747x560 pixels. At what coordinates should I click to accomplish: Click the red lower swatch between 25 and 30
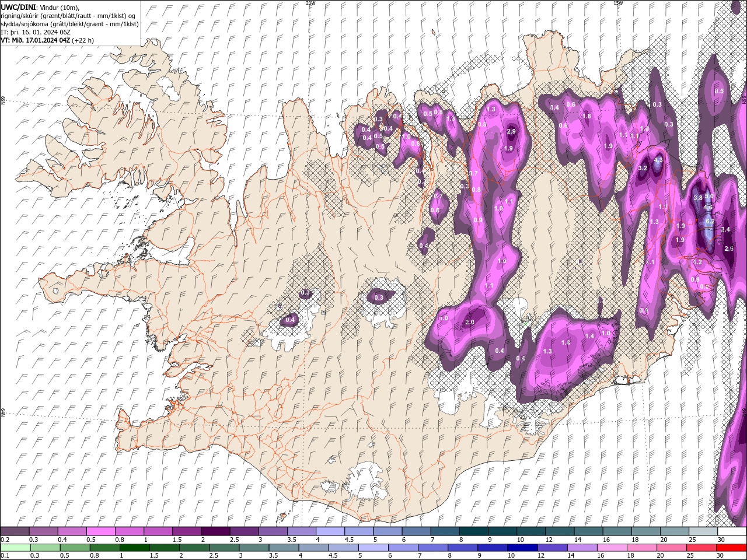tap(703, 548)
